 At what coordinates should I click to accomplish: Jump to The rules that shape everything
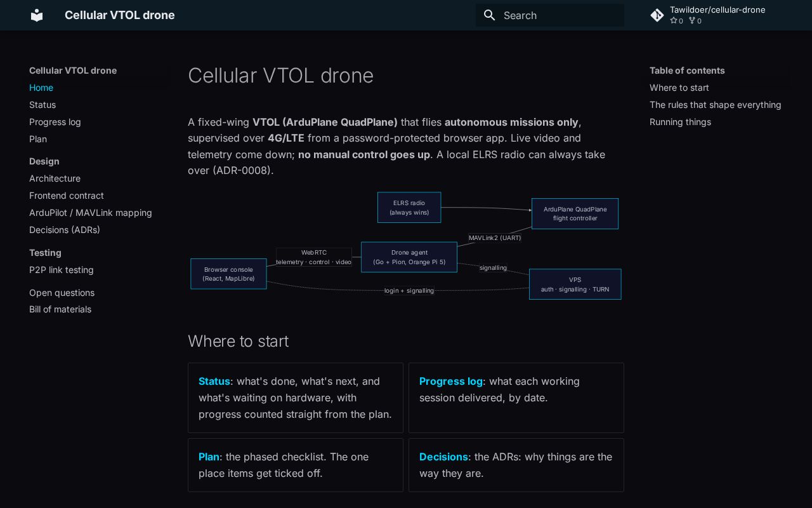pos(716,105)
